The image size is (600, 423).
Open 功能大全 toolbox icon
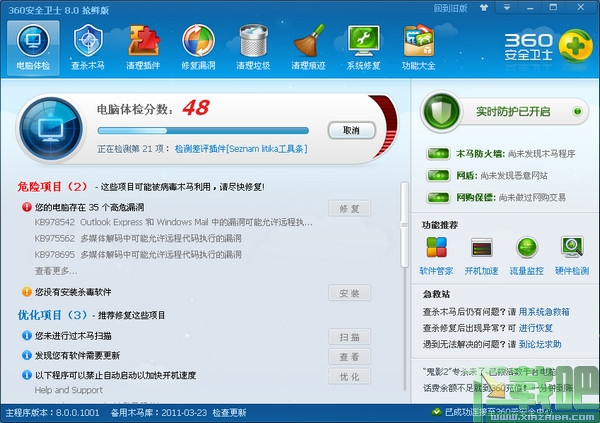[418, 48]
